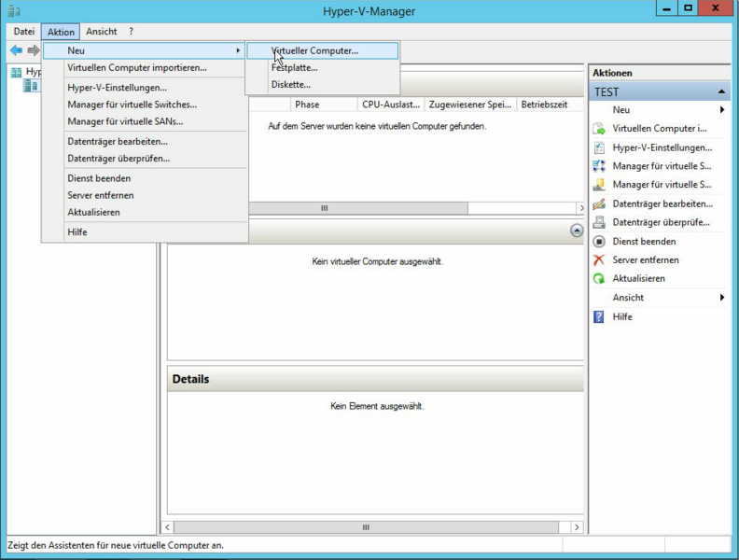Click the Datenträger überprüfen disk icon

click(x=599, y=222)
